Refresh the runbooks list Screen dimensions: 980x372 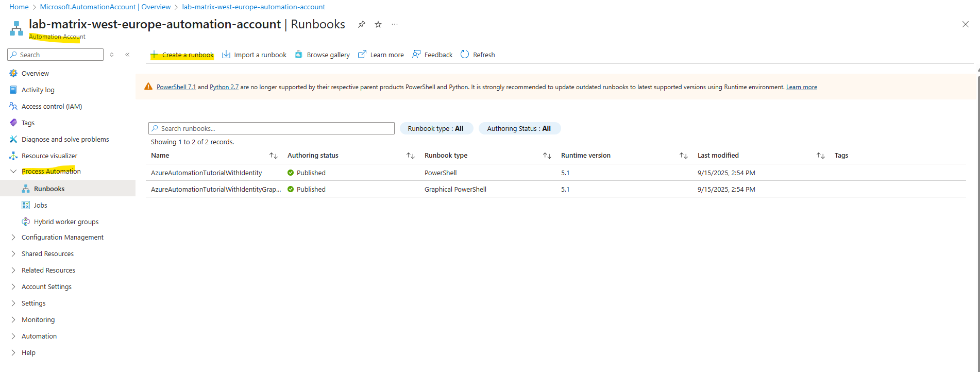pos(478,55)
